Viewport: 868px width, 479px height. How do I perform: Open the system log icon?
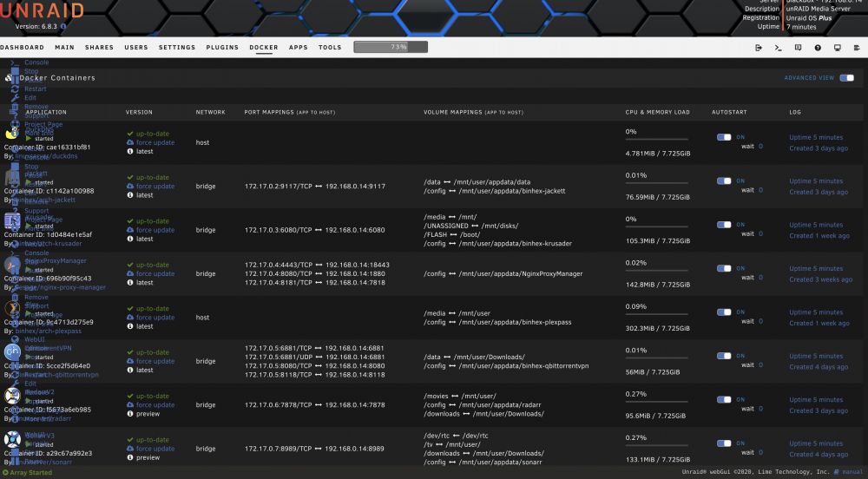click(x=857, y=48)
